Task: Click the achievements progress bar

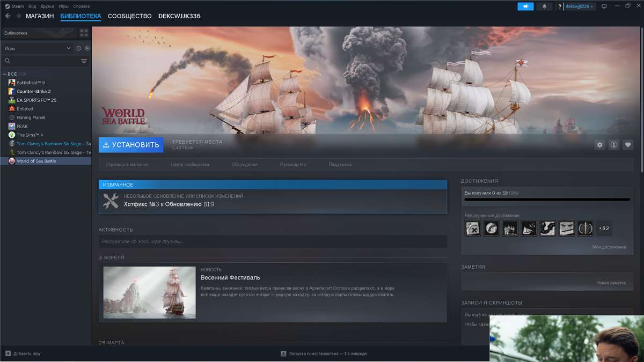Action: (x=547, y=200)
